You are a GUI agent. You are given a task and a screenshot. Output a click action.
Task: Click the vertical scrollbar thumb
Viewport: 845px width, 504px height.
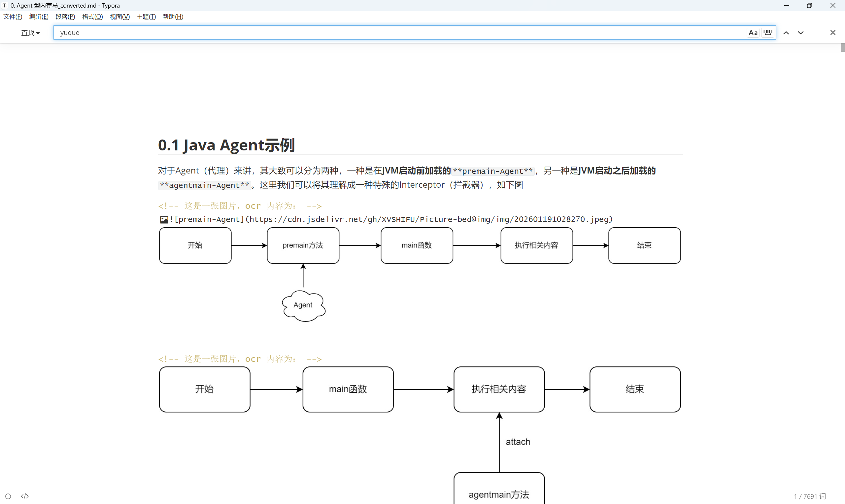click(x=842, y=47)
